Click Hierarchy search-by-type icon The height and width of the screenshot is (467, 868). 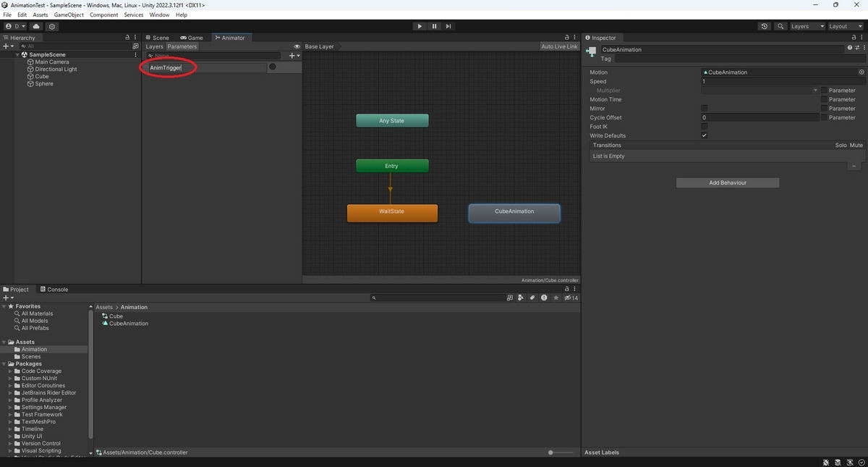pos(135,46)
